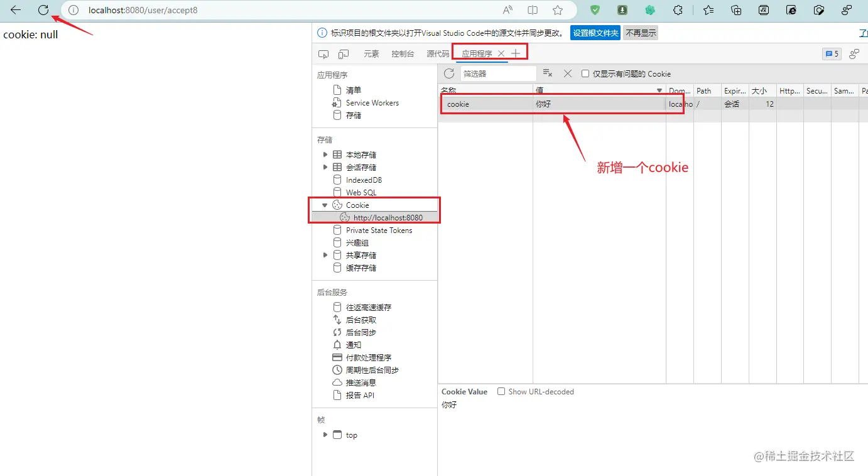Open 后台获取 background service

361,320
